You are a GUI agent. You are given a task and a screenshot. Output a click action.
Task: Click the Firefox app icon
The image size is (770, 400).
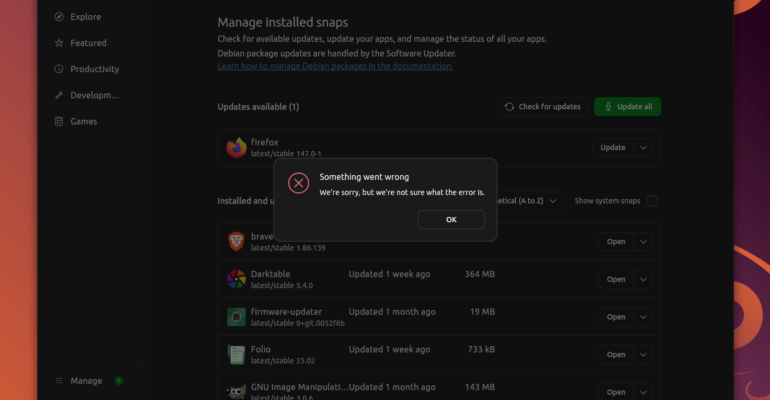(236, 148)
